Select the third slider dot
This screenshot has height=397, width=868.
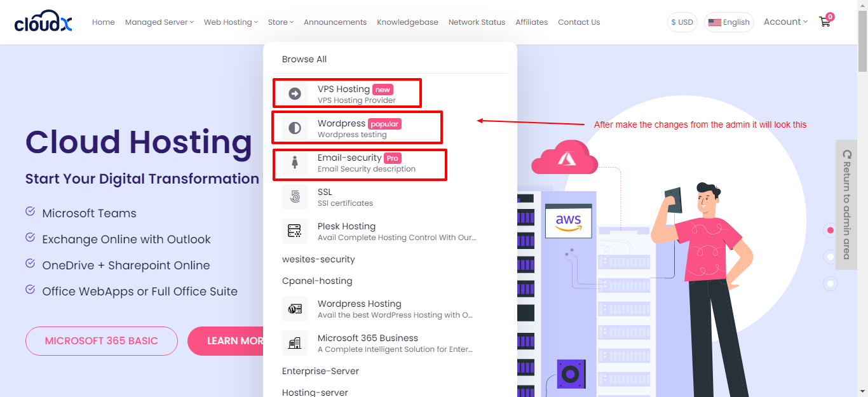[x=830, y=283]
